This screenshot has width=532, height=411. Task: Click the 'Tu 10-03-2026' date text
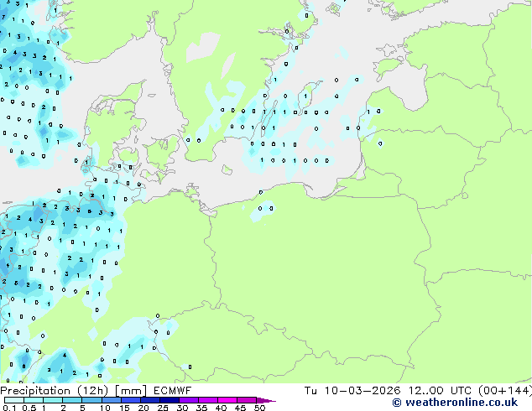pyautogui.click(x=352, y=391)
